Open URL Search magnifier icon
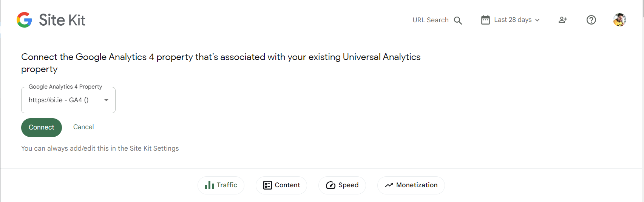The width and height of the screenshot is (644, 202). tap(458, 20)
